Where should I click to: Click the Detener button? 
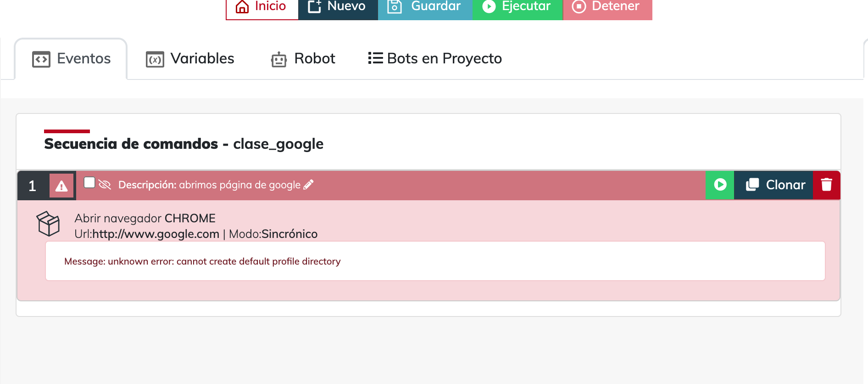pos(607,6)
